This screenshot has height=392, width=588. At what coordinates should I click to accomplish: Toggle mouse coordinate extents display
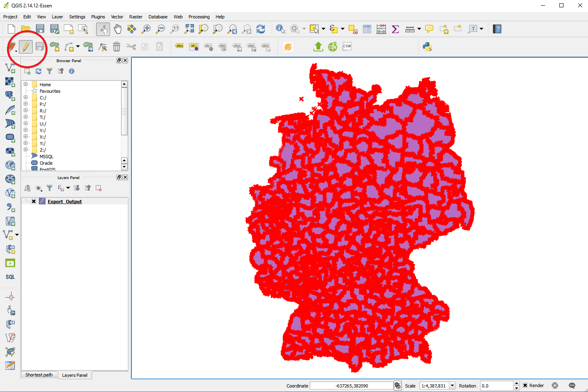398,385
